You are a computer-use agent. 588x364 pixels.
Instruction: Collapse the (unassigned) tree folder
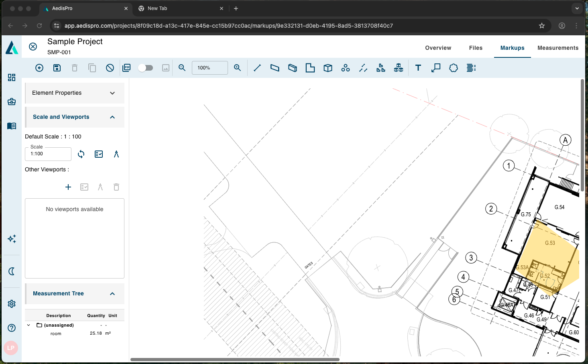28,325
